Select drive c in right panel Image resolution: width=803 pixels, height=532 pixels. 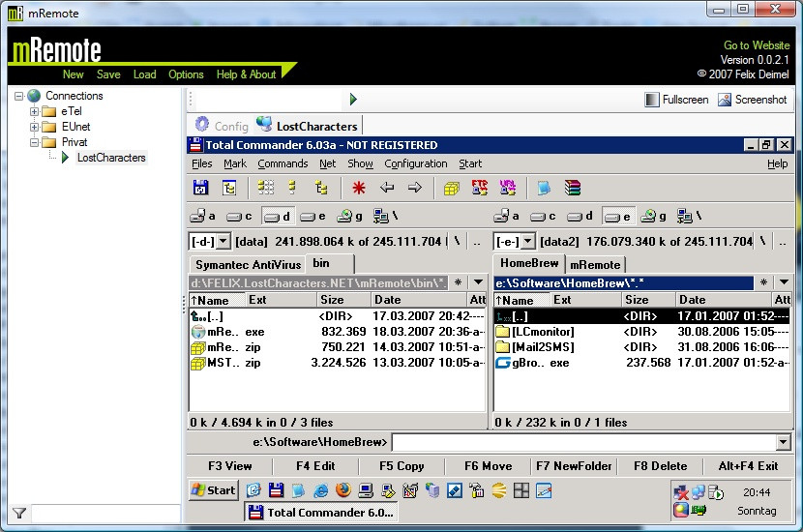pyautogui.click(x=543, y=217)
